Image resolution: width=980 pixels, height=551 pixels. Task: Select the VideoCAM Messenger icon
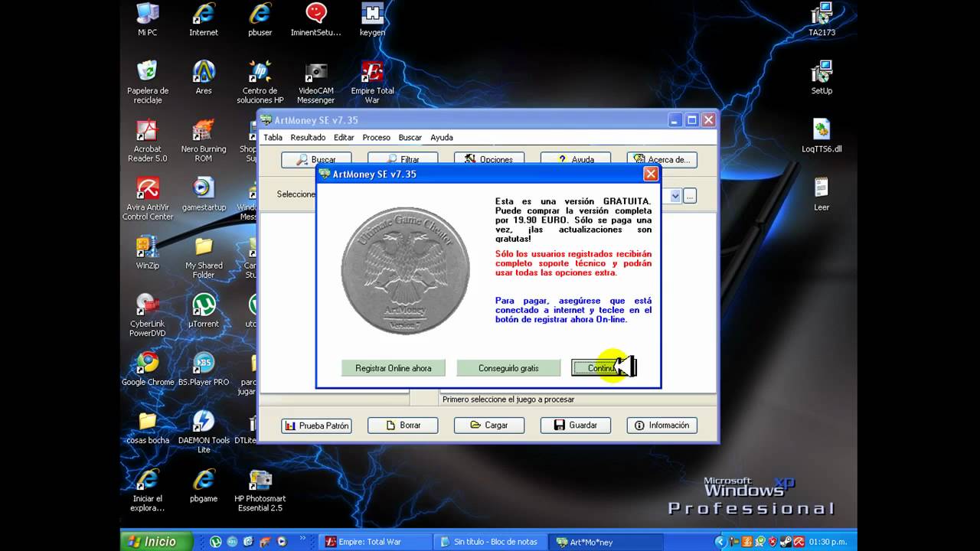click(x=316, y=82)
